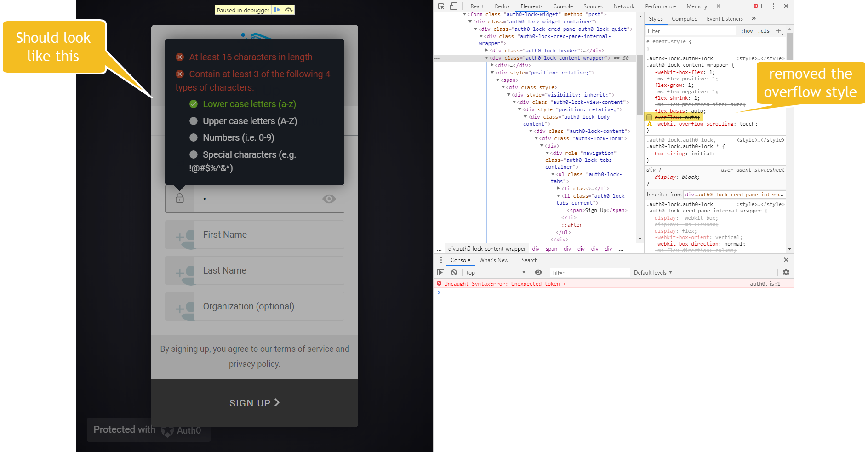Show the console sidebar icon

tap(441, 272)
